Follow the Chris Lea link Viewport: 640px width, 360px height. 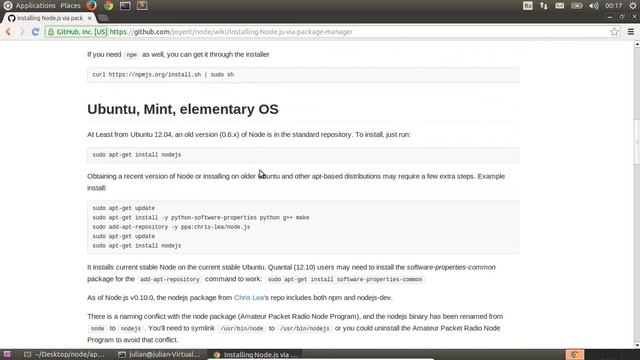pyautogui.click(x=249, y=298)
